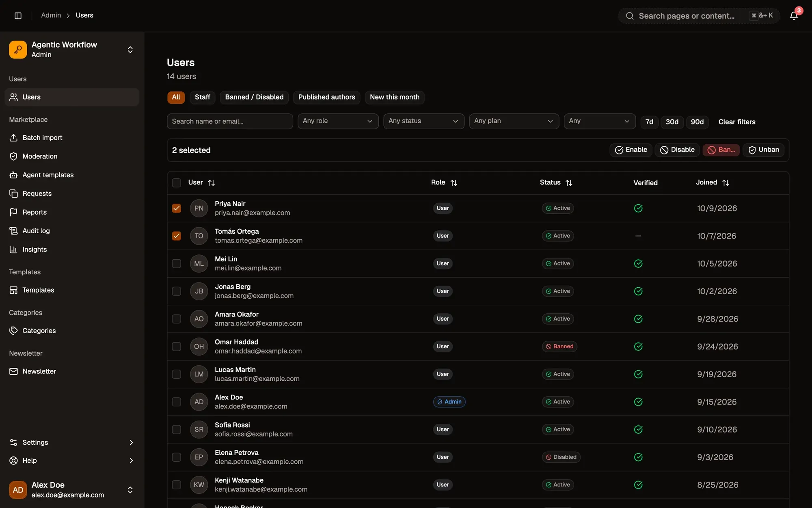Open Agent templates bot icon
The height and width of the screenshot is (508, 812).
(x=13, y=175)
